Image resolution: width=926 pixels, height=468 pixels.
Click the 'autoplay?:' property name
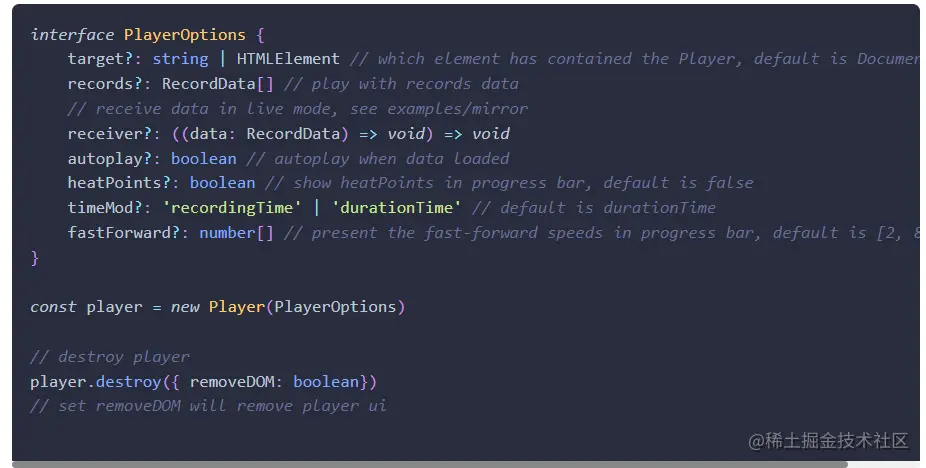(114, 158)
